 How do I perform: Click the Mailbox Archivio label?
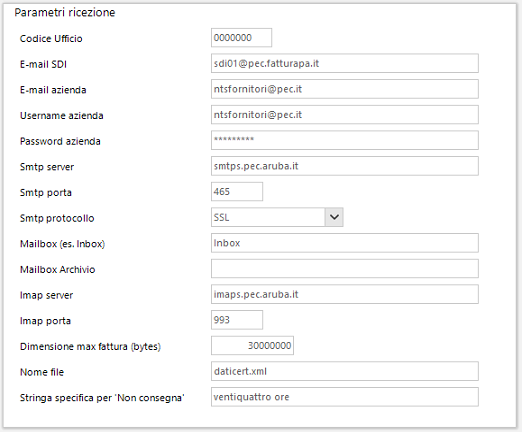pyautogui.click(x=58, y=270)
